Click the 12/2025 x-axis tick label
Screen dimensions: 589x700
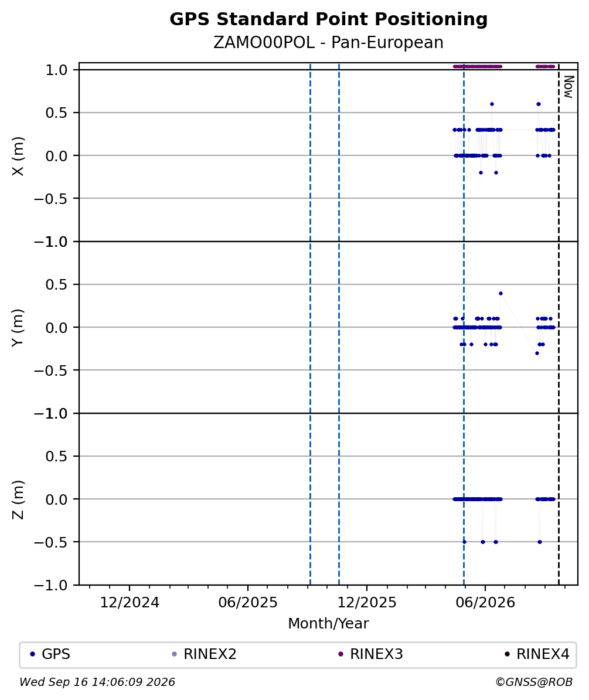tap(367, 603)
